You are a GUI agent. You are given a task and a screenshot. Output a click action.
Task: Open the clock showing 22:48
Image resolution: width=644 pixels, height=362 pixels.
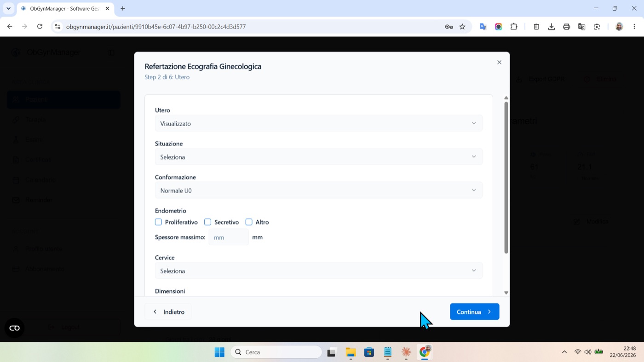point(623,352)
